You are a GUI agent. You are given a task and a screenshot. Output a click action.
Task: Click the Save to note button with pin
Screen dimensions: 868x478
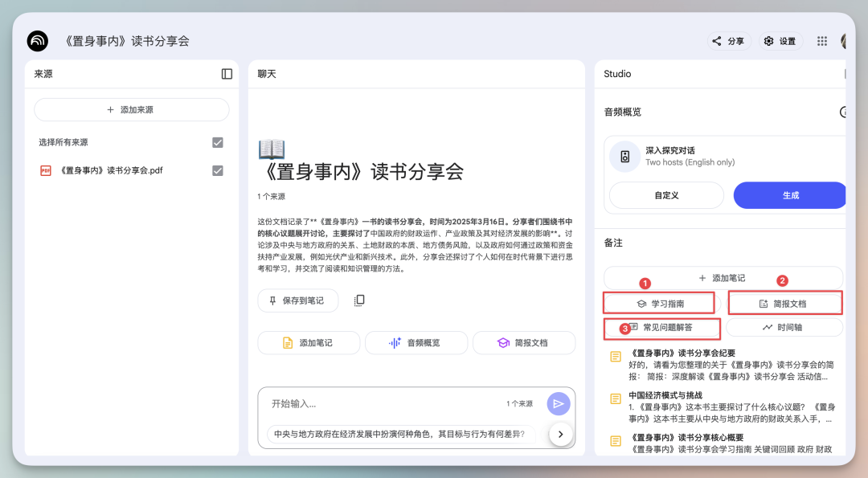298,300
